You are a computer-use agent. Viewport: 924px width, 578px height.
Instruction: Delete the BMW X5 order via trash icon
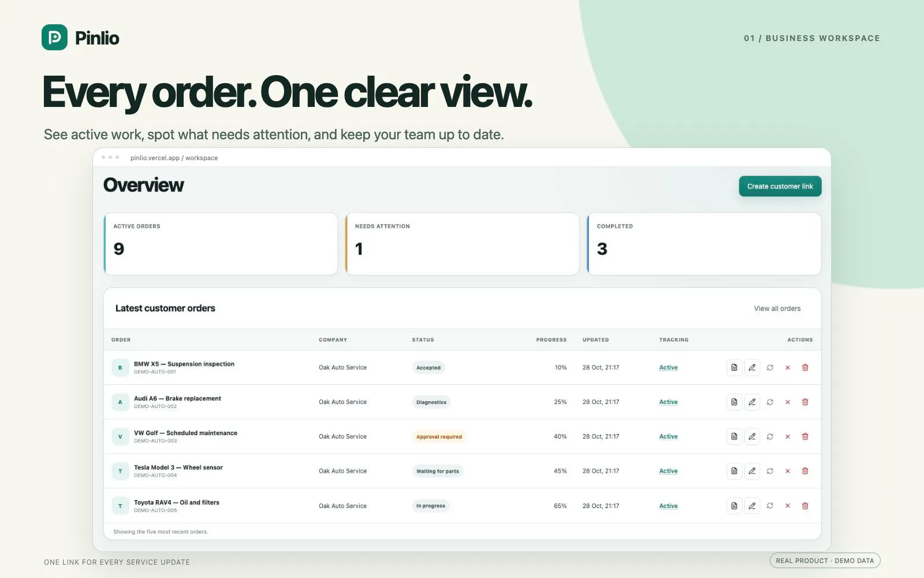pos(805,368)
